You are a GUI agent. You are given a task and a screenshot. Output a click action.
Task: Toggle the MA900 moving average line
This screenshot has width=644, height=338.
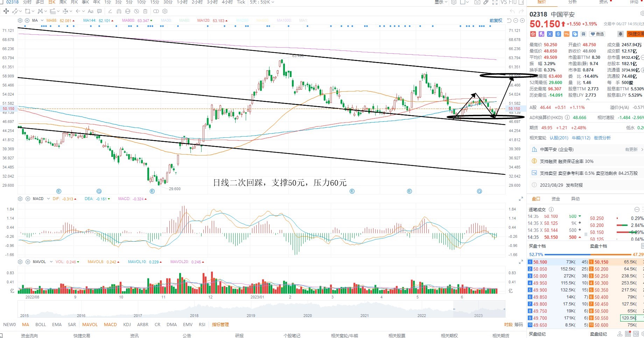[x=137, y=21]
